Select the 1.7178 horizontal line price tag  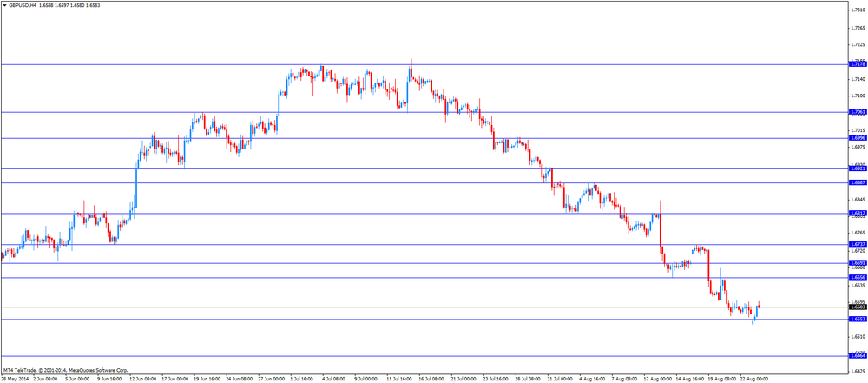click(x=857, y=64)
